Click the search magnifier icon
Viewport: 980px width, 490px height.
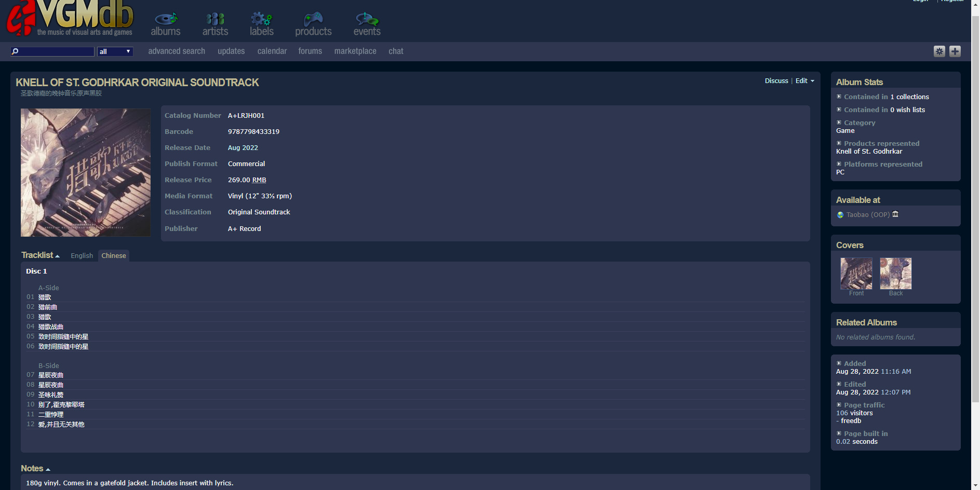pos(15,51)
